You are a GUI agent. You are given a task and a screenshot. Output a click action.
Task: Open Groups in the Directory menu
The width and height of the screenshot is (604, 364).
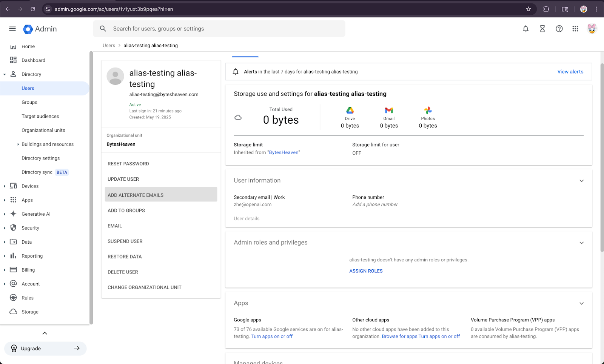[29, 102]
